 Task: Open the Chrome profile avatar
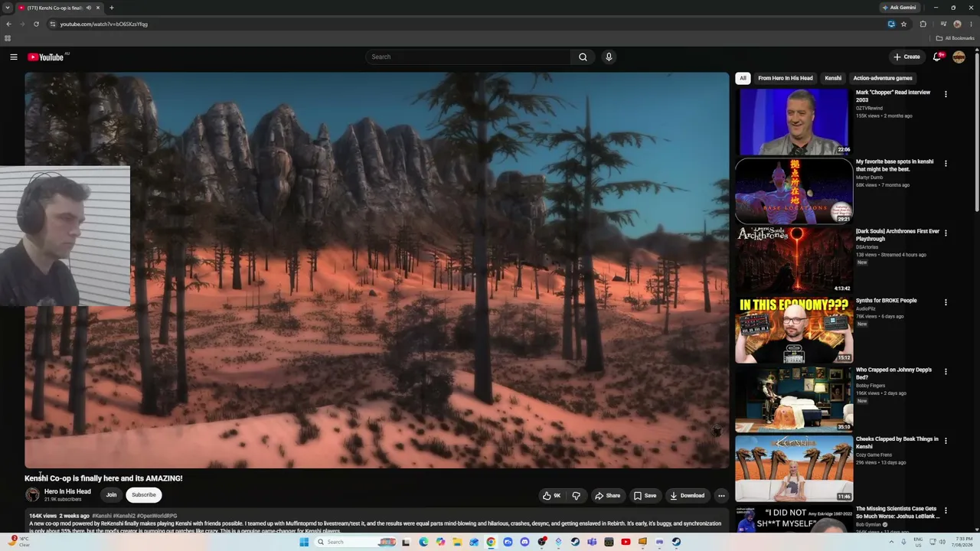click(x=957, y=24)
